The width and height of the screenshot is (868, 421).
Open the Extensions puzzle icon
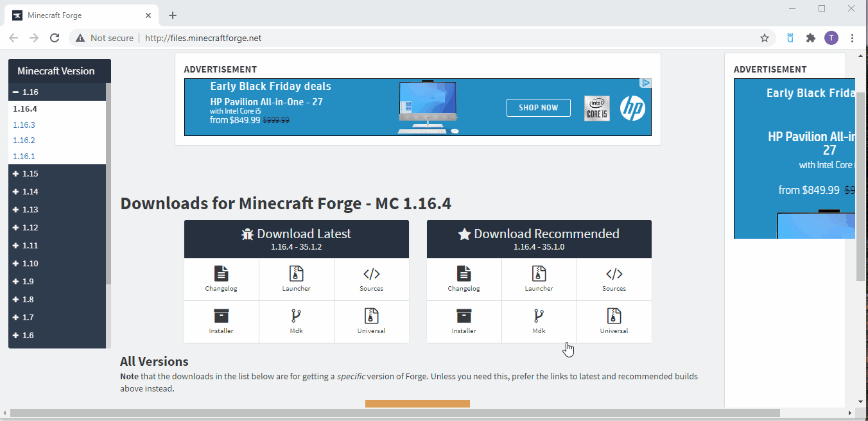[811, 38]
